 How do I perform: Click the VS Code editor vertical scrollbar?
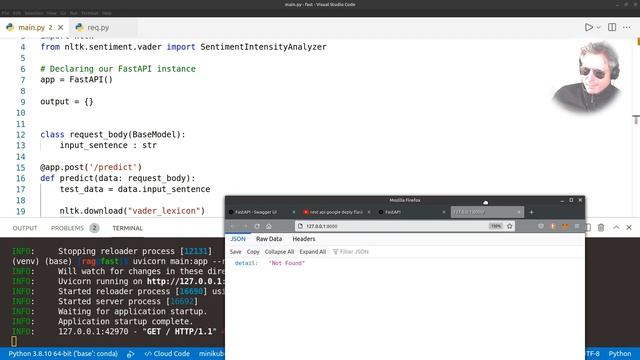click(636, 127)
